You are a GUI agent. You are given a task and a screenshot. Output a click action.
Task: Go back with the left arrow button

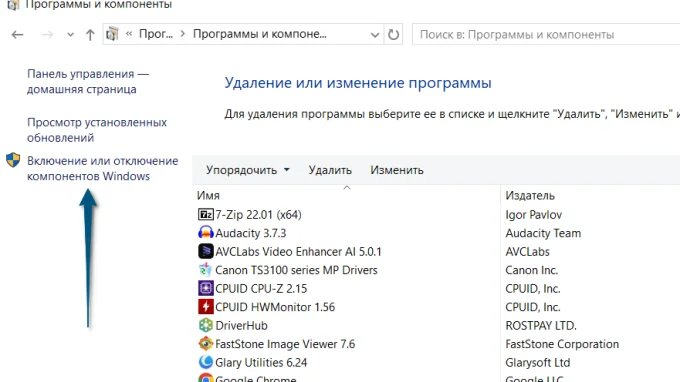coord(17,35)
